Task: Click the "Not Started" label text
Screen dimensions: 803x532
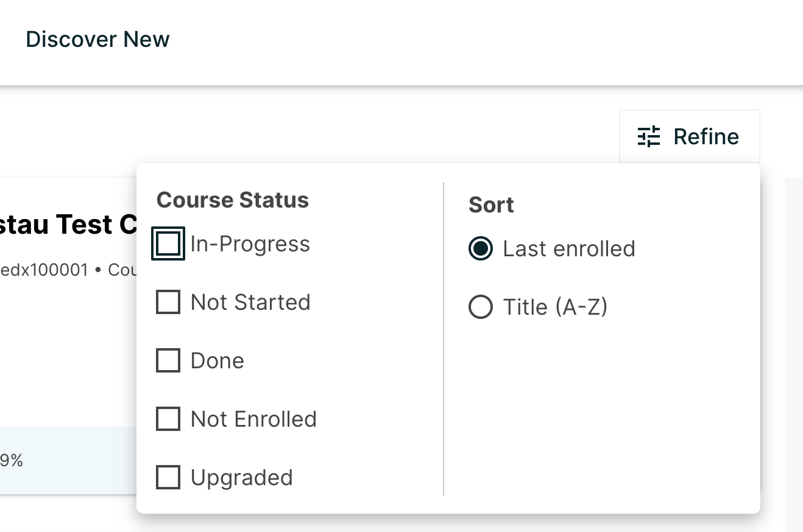Action: [x=250, y=303]
